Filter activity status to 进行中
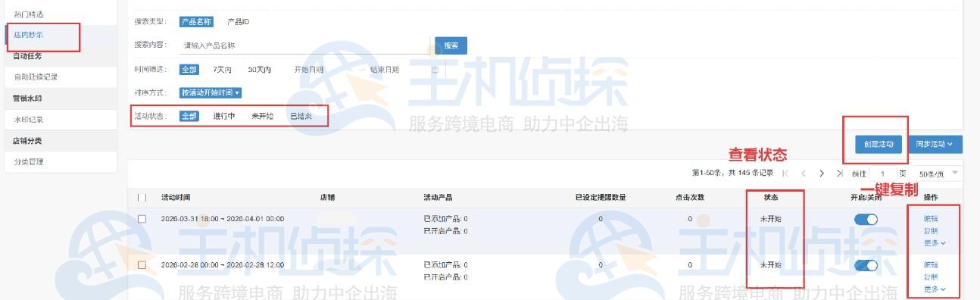The image size is (980, 300). [223, 116]
